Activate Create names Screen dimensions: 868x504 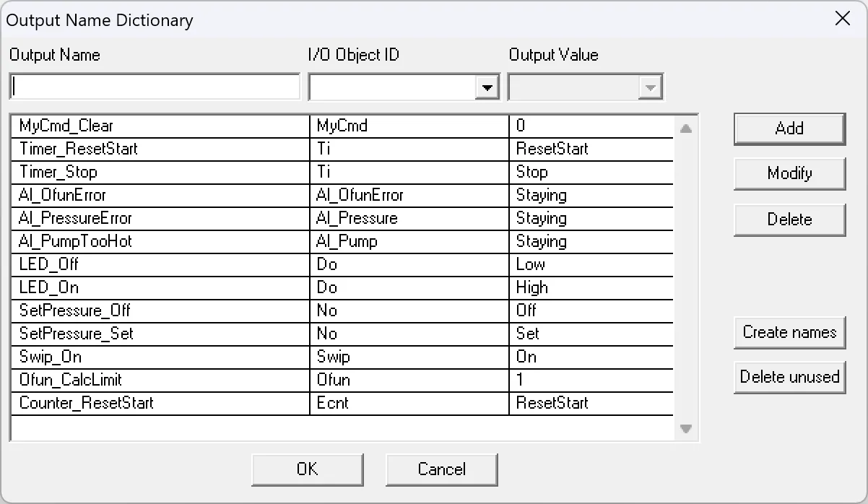789,332
